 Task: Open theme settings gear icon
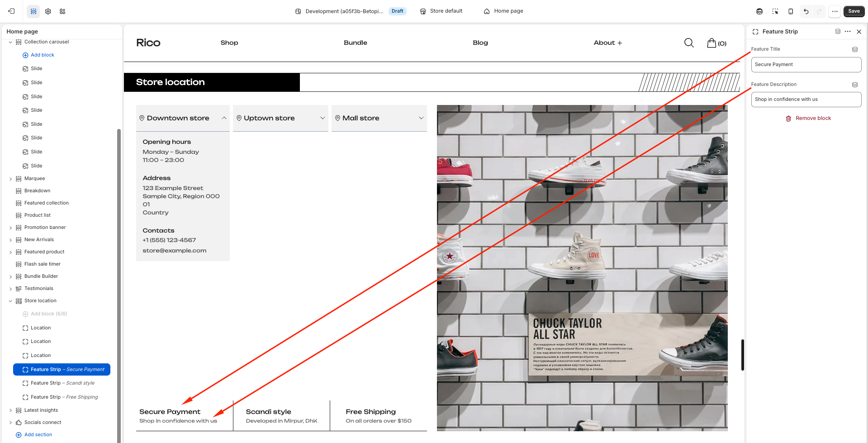(x=48, y=11)
